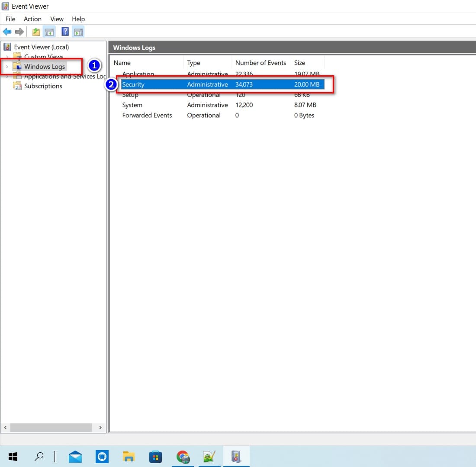Select the System log row

223,105
